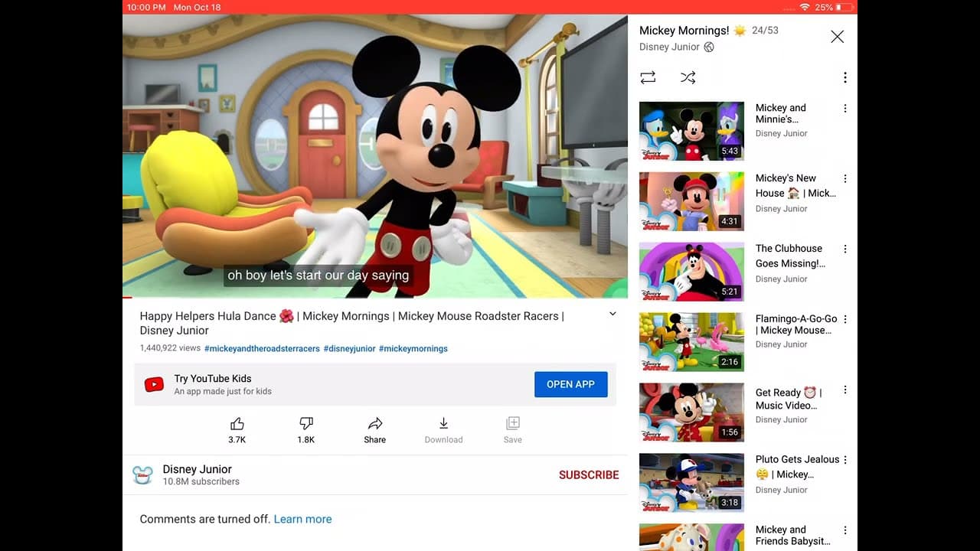Image resolution: width=980 pixels, height=551 pixels.
Task: Play Mickey and Minnie's video thumbnail
Action: pyautogui.click(x=691, y=131)
